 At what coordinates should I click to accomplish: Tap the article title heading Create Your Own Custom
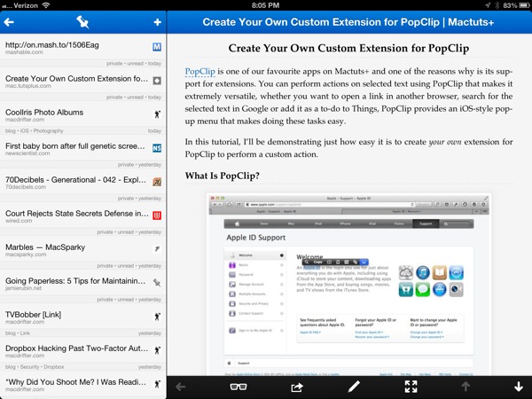[348, 48]
